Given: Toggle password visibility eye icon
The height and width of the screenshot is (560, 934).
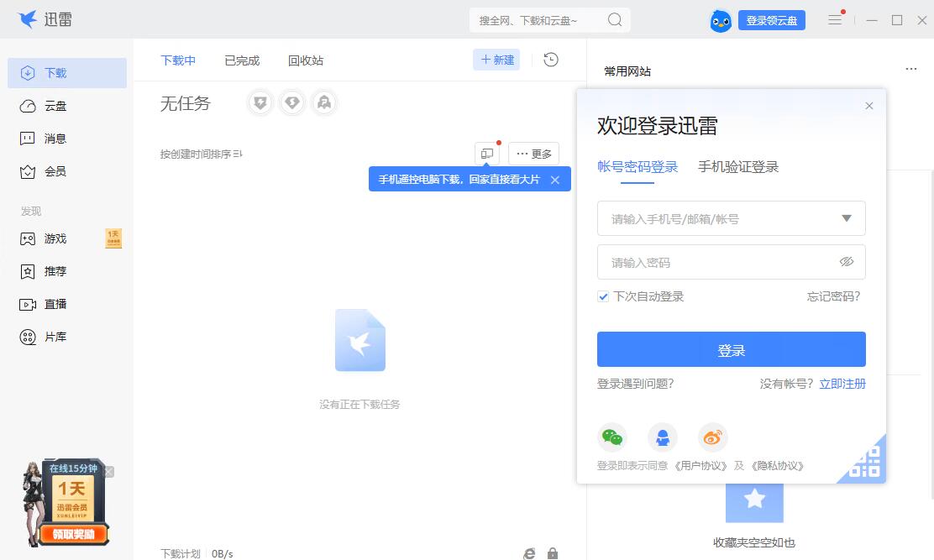Looking at the screenshot, I should coord(847,262).
